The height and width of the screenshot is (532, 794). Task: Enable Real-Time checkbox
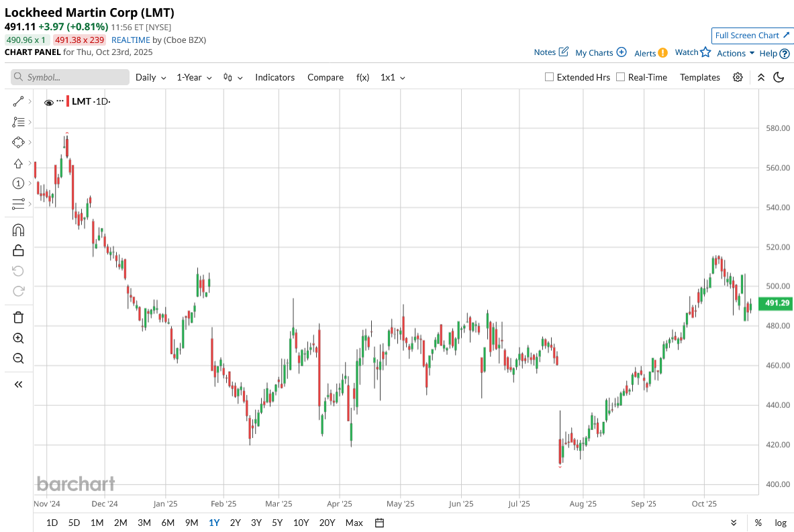[620, 77]
